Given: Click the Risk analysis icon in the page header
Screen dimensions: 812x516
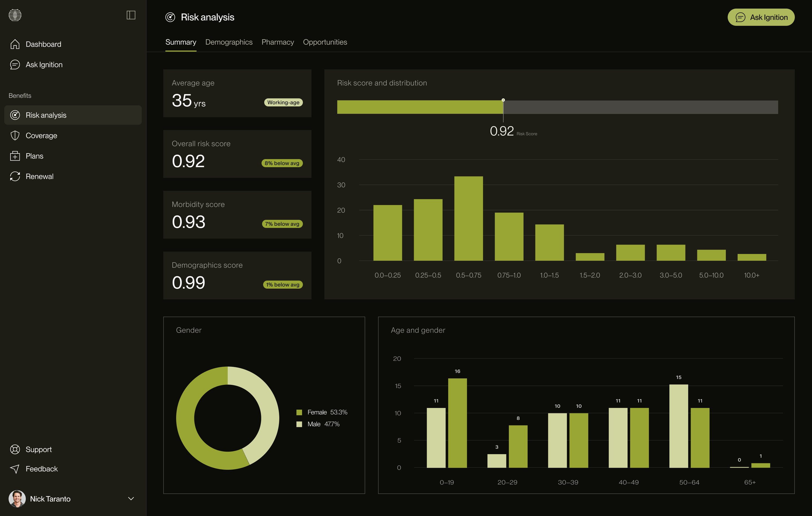Looking at the screenshot, I should tap(170, 17).
